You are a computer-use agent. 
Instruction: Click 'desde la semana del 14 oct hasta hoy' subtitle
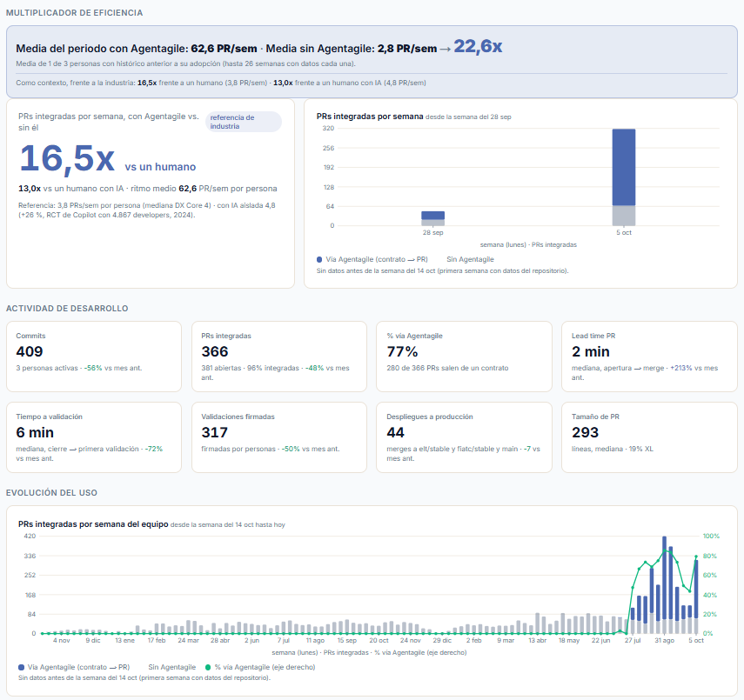[x=227, y=524]
